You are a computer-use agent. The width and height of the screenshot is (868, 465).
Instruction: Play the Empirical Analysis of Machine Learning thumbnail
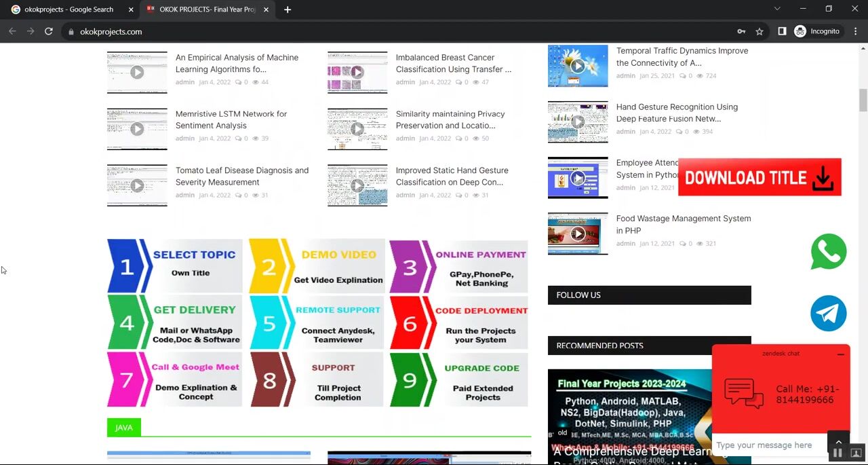click(x=137, y=73)
